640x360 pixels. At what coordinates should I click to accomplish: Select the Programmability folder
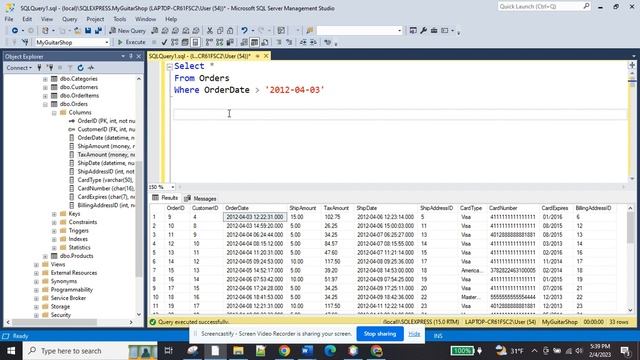[x=71, y=290]
